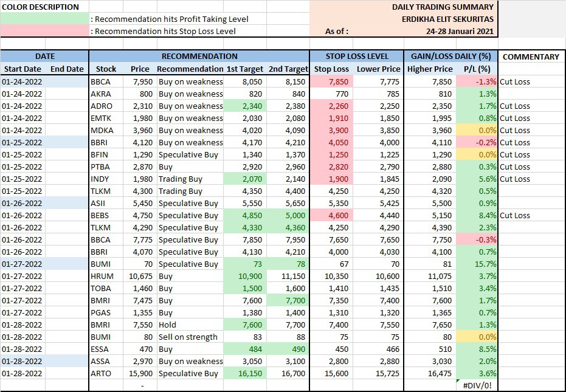Select the 15.7% P/L cell for BUMI
566x392 pixels.
coord(476,264)
